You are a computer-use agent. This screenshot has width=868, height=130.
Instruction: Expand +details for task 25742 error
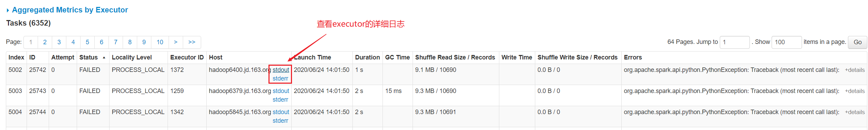pyautogui.click(x=855, y=70)
